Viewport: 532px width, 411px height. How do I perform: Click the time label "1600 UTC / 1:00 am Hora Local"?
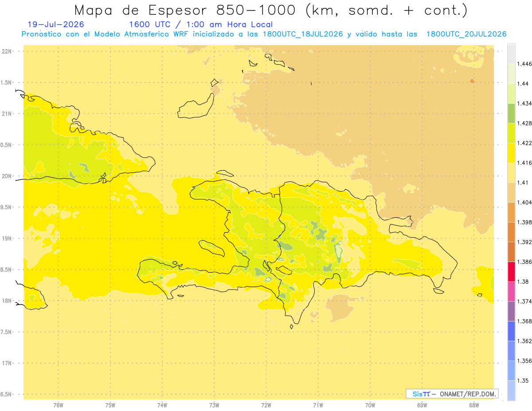pos(201,25)
